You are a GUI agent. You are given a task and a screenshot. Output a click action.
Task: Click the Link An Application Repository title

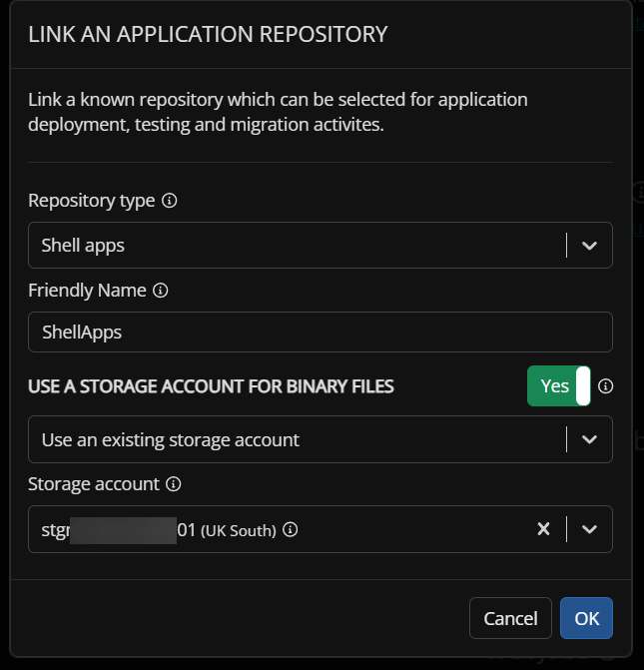pos(208,34)
